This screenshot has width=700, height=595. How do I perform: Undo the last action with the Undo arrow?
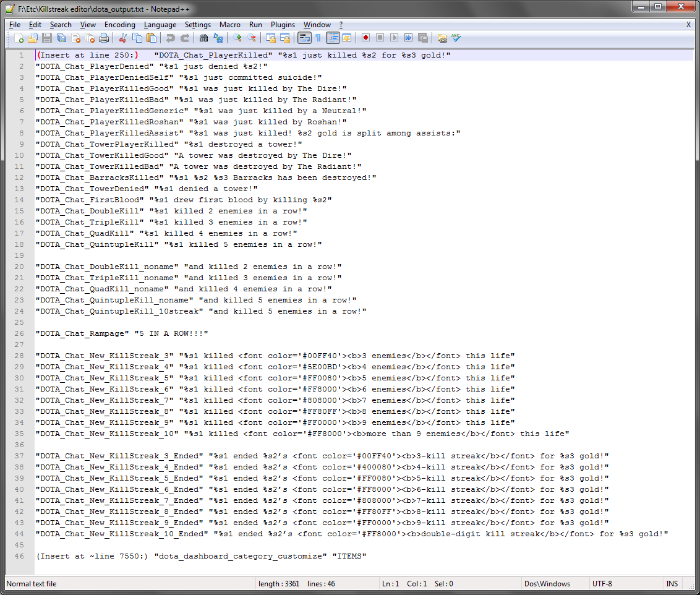tap(170, 38)
